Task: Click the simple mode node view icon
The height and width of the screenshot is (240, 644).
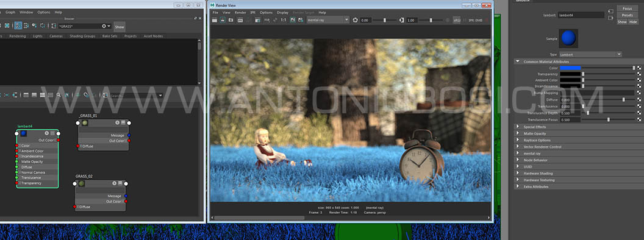Action: click(x=26, y=95)
